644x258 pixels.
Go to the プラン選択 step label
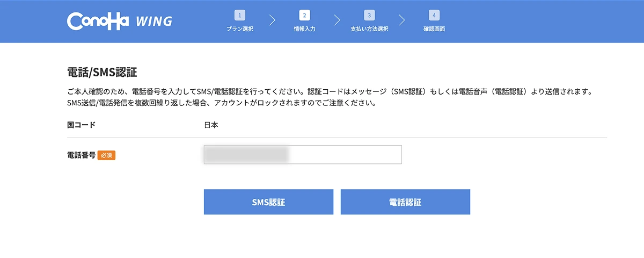coord(240,29)
